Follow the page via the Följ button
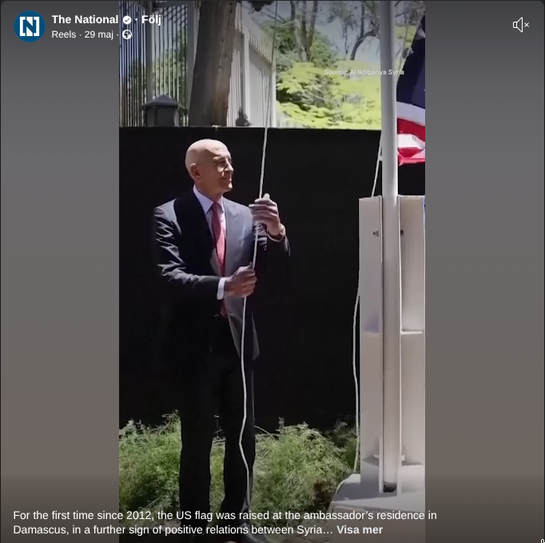The width and height of the screenshot is (545, 543). pos(151,20)
